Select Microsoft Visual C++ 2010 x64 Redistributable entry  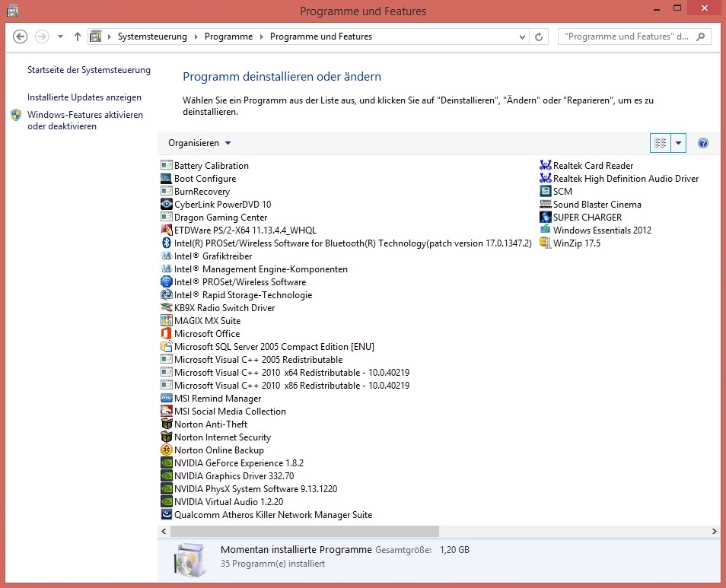285,373
